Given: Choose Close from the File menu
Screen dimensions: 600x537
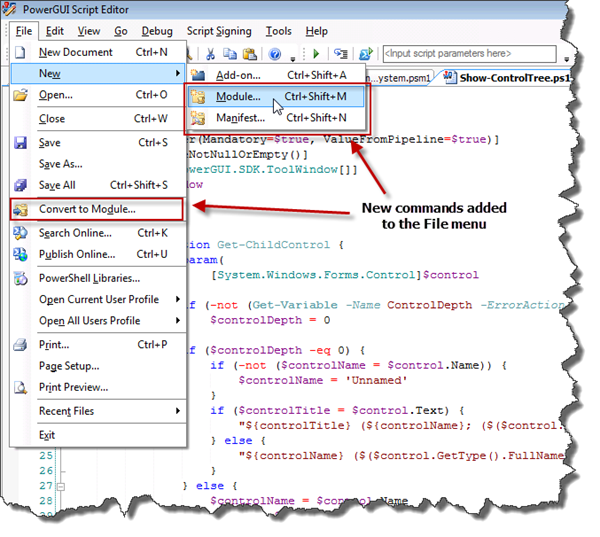Looking at the screenshot, I should coord(98,119).
